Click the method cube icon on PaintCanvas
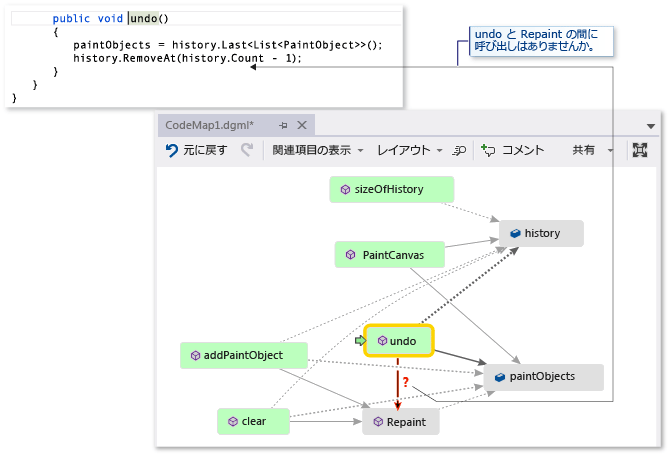 click(350, 255)
